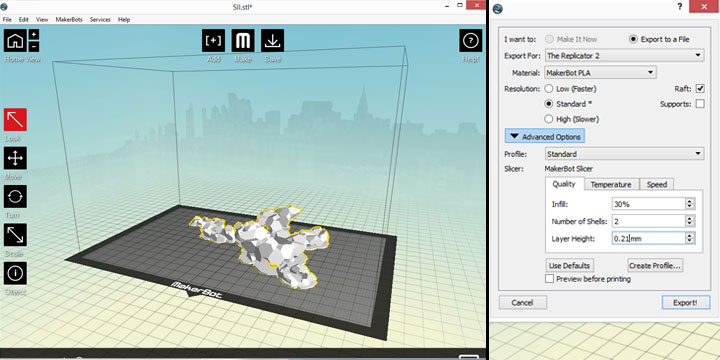Open the Services menu
Screen dimensions: 720x360
pos(100,20)
